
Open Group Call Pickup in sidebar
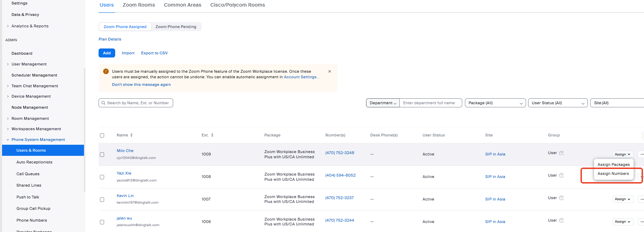pyautogui.click(x=33, y=208)
